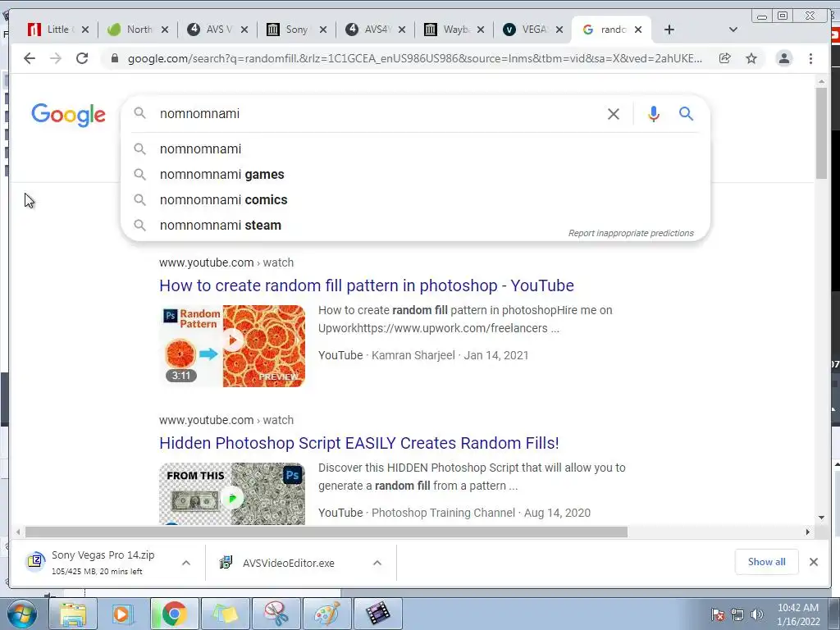Switch to the AVS V tab
This screenshot has height=630, width=840.
212,30
